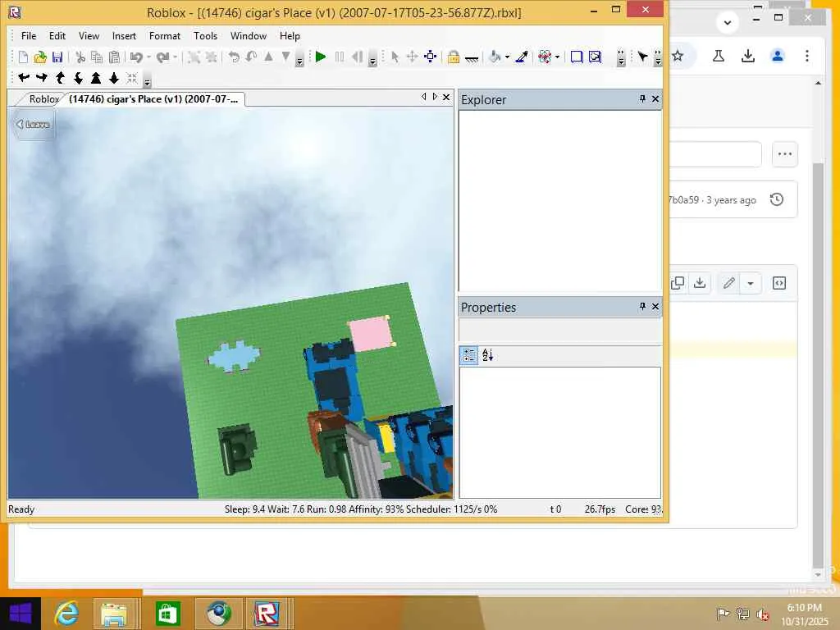Viewport: 840px width, 630px height.
Task: Expand the camera toolbar options chevron
Action: 148,81
